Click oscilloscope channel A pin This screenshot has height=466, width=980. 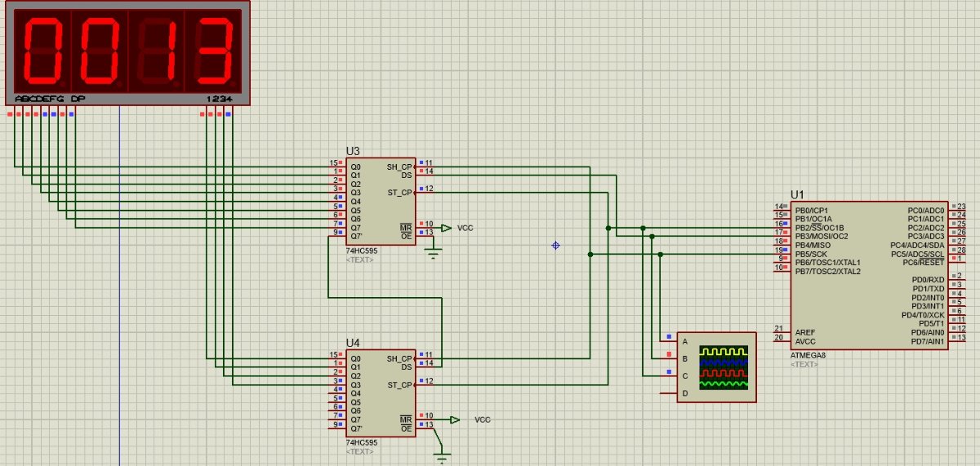pos(670,341)
